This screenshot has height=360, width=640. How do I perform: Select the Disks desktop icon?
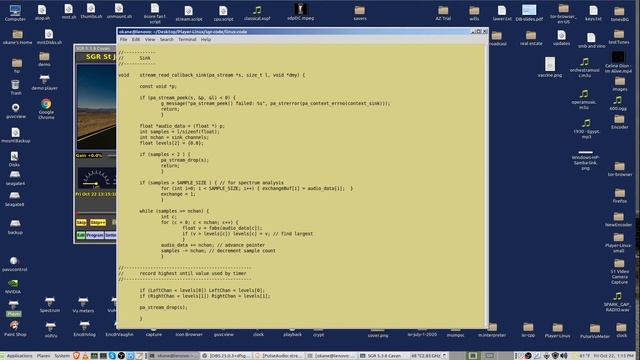click(14, 159)
